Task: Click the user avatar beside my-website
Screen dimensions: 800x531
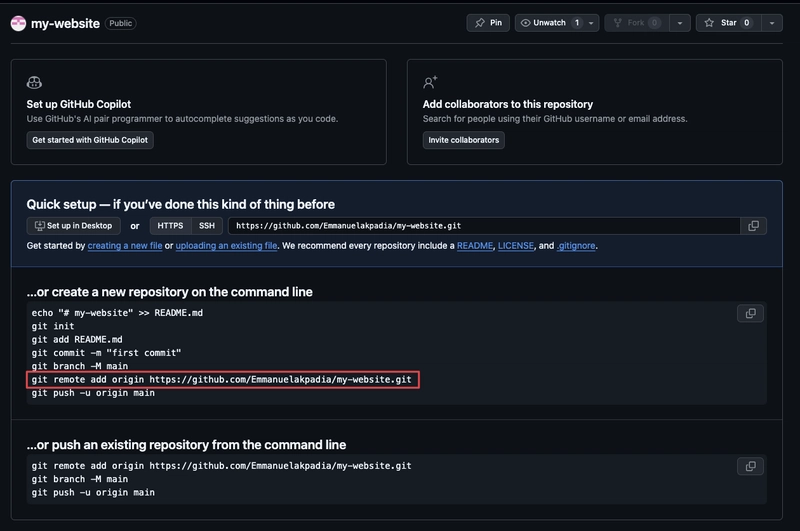Action: [18, 23]
